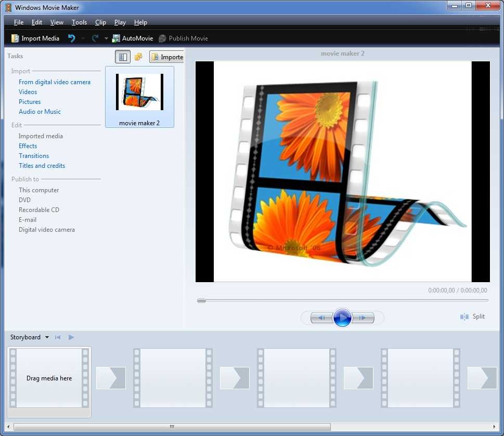The image size is (504, 436).
Task: Select the movie maker 2 clip thumbnail
Action: point(139,97)
